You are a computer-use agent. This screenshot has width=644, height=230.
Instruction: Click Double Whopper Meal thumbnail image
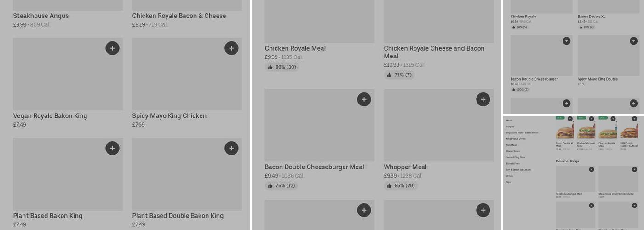pyautogui.click(x=586, y=131)
